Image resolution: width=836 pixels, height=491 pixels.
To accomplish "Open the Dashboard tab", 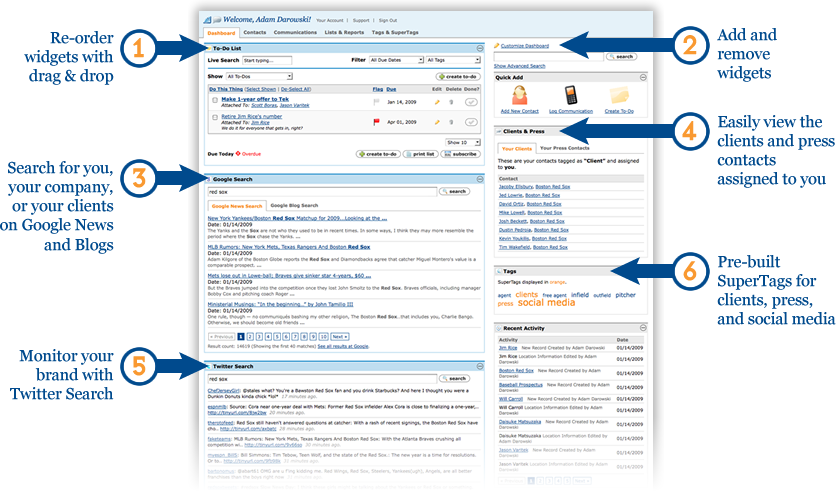I will coord(221,33).
